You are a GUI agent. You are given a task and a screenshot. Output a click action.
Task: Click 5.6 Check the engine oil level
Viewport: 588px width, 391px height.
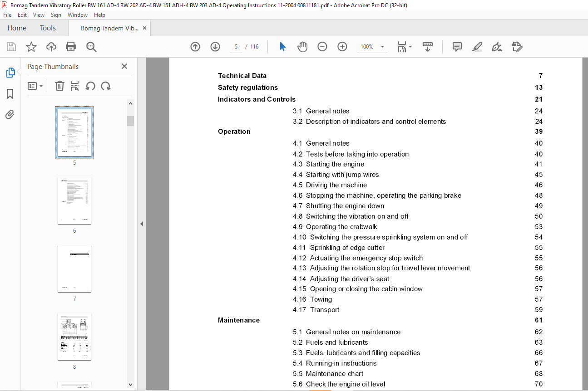pyautogui.click(x=339, y=384)
